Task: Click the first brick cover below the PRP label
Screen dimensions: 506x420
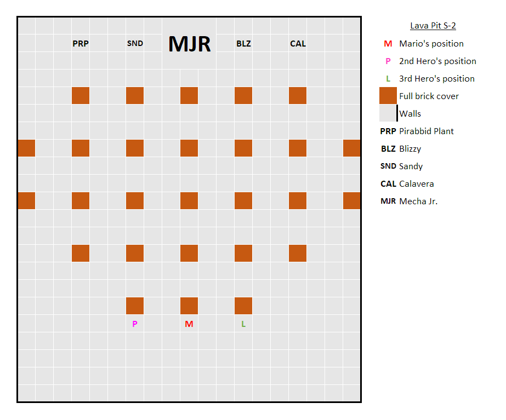Action: (81, 95)
